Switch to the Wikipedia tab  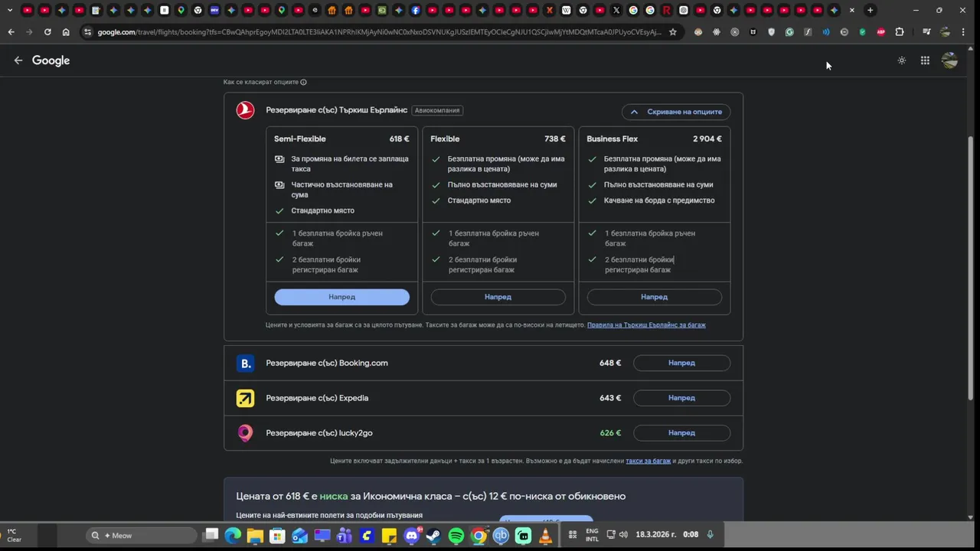click(x=567, y=10)
